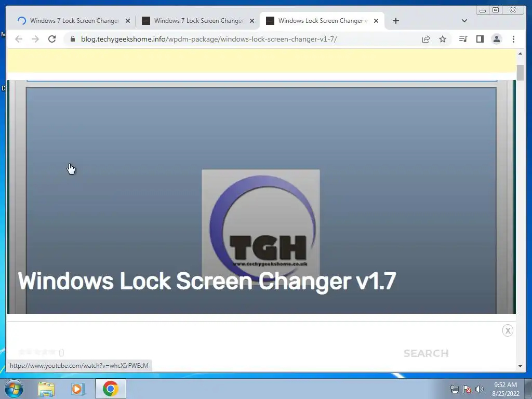Open the Chrome side panel icon
The image size is (532, 399).
(x=480, y=39)
